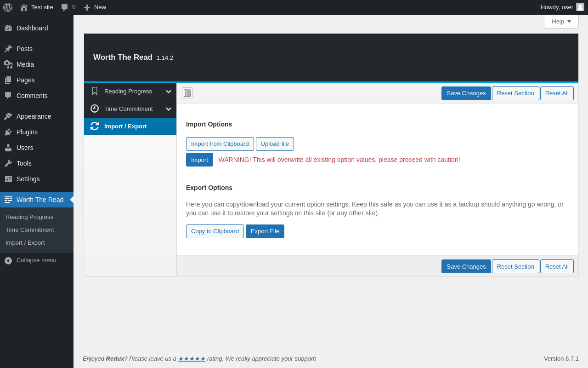Click the user avatar icon
Image resolution: width=588 pixels, height=368 pixels.
coord(580,7)
